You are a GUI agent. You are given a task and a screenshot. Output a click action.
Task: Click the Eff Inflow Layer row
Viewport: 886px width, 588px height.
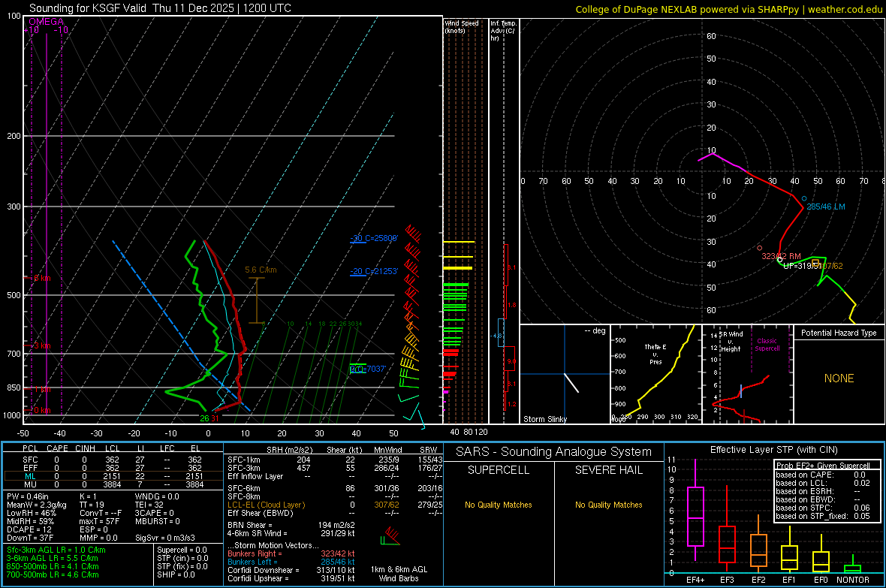pos(334,476)
